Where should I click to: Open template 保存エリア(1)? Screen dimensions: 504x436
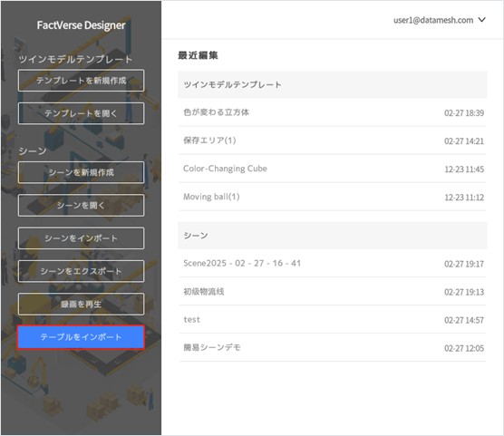pos(333,140)
